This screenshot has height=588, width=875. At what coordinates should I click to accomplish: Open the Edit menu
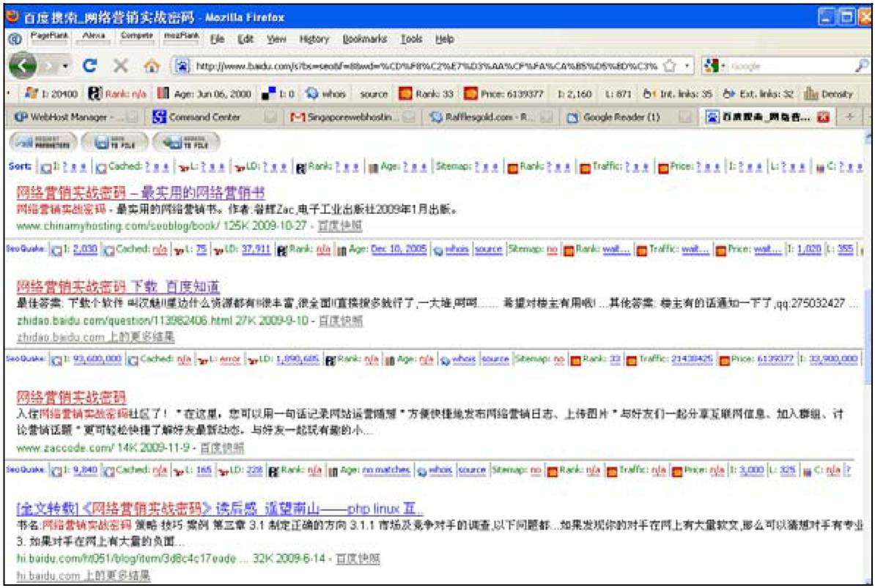[x=245, y=39]
